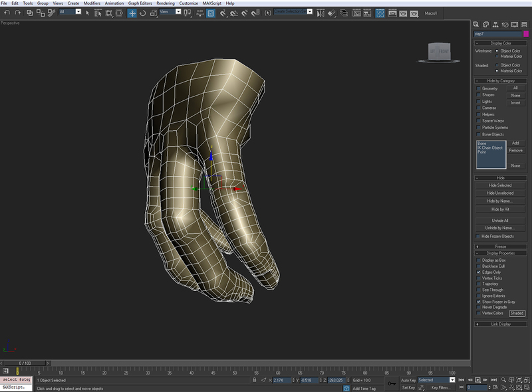Uncheck the Edges Only checkbox

[x=478, y=272]
